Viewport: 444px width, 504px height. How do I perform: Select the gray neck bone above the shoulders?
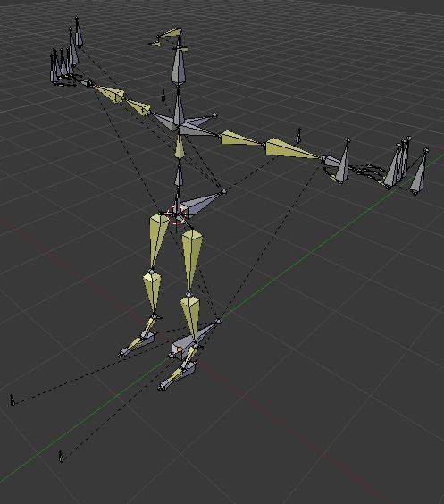[x=179, y=107]
